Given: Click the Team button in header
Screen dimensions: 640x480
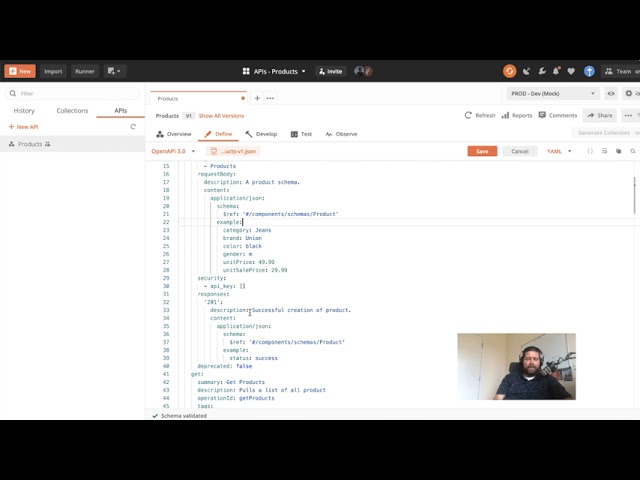Looking at the screenshot, I should [618, 71].
